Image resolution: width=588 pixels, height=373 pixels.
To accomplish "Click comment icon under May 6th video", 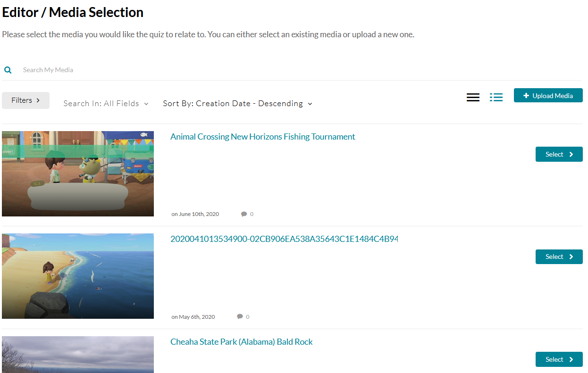I will [x=240, y=317].
